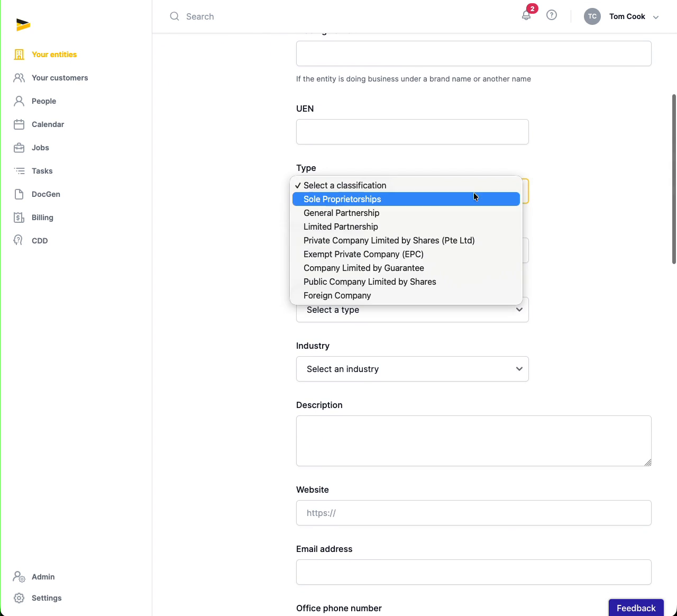Click the TC avatar circle
The height and width of the screenshot is (616, 677).
pos(592,16)
